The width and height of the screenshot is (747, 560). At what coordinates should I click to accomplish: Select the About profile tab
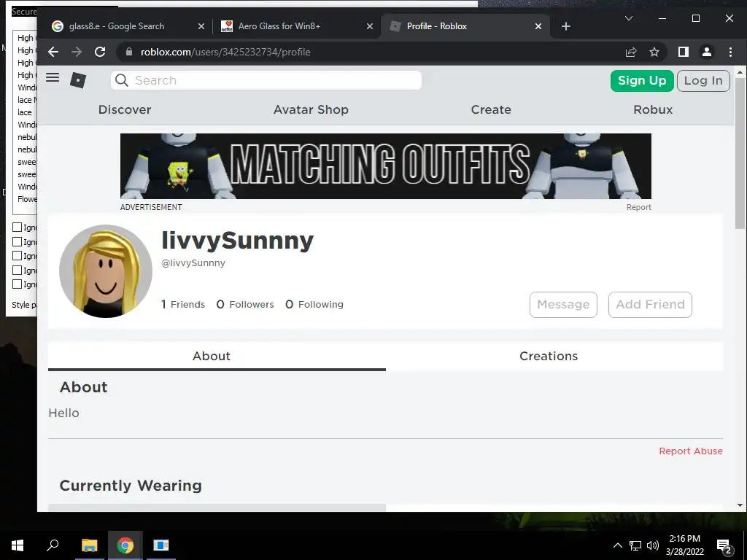point(217,356)
